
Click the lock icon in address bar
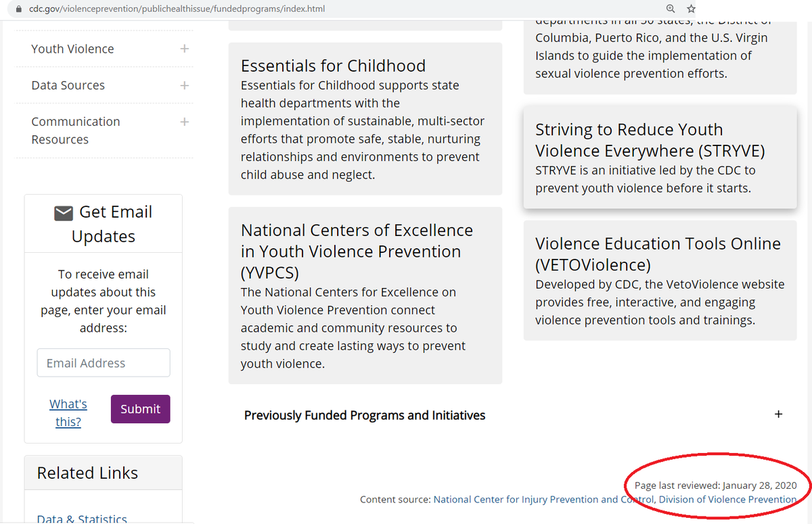(19, 9)
